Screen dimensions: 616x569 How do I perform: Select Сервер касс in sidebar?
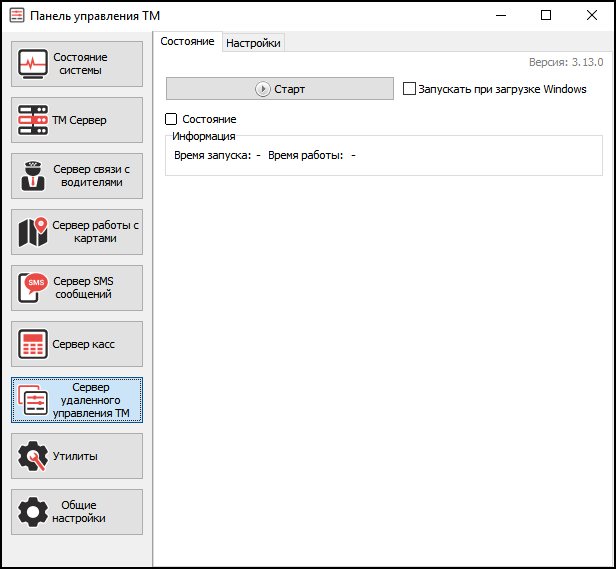77,344
